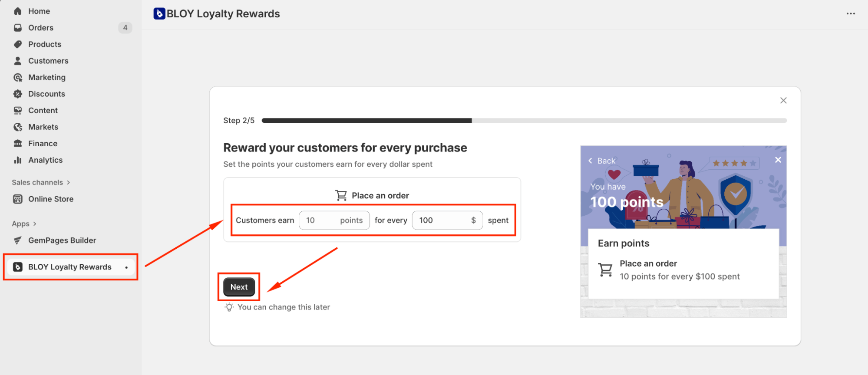Click the Marketing target icon
Screen dimensions: 868x375
tap(18, 77)
